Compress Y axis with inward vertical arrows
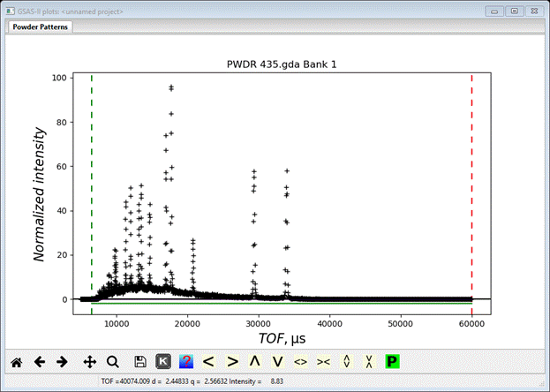This screenshot has height=392, width=550. pos(369,361)
